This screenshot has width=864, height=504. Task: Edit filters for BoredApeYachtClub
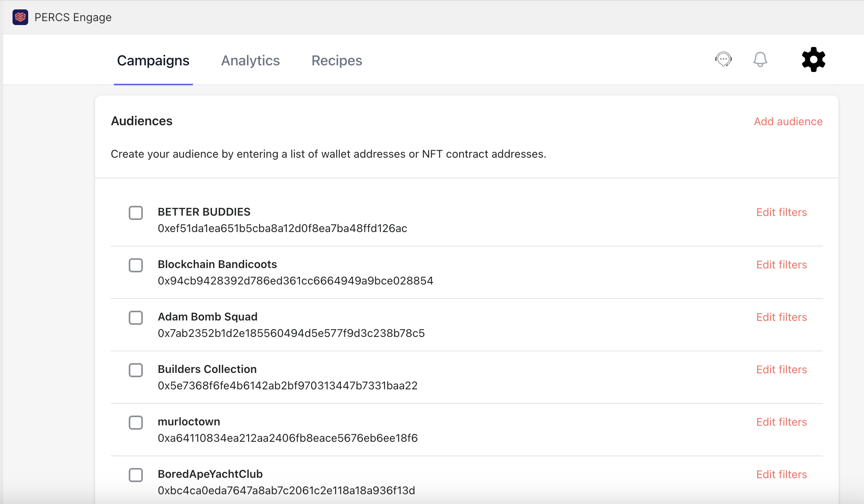point(781,474)
